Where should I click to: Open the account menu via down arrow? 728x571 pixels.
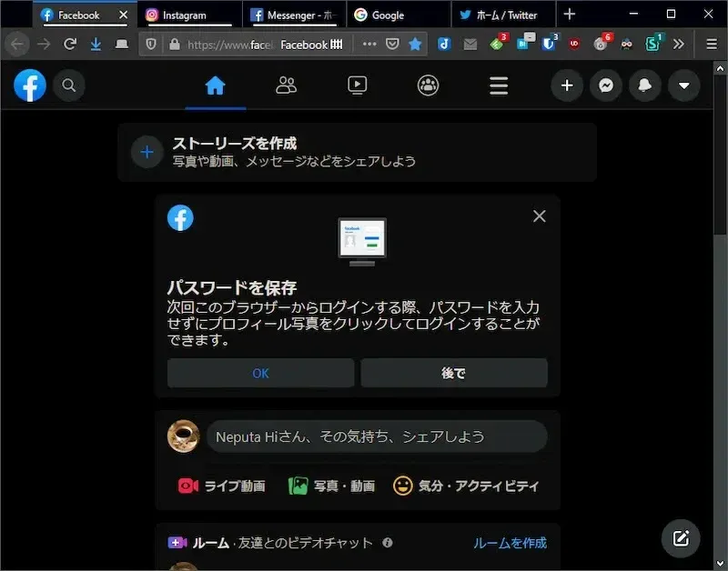(684, 85)
